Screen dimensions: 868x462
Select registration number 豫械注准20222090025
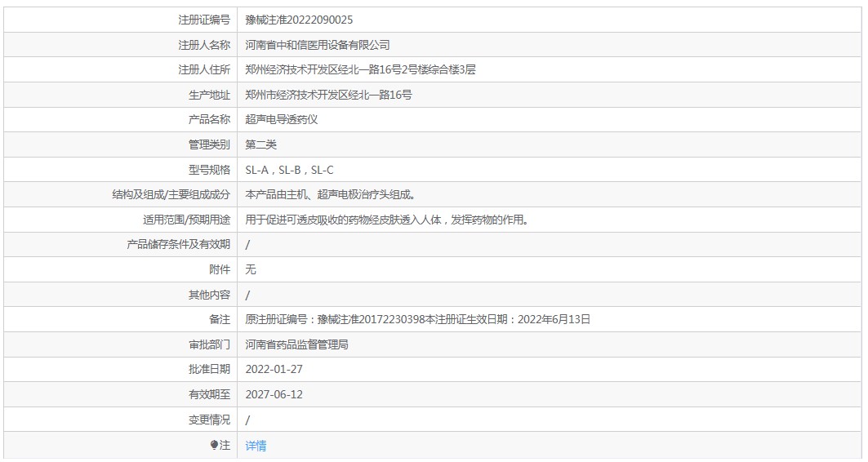tap(299, 20)
